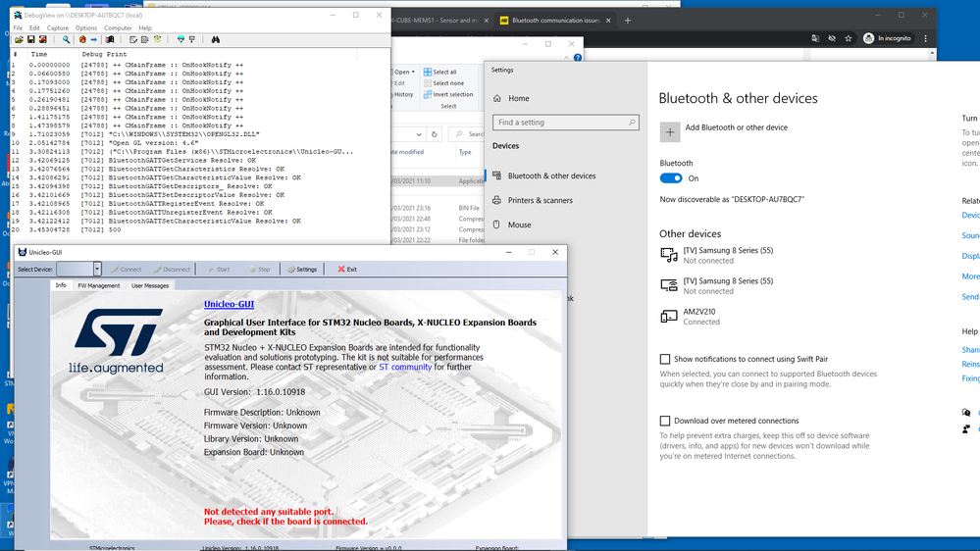Collapse the File Explorer ribbon chevron

pos(566,58)
